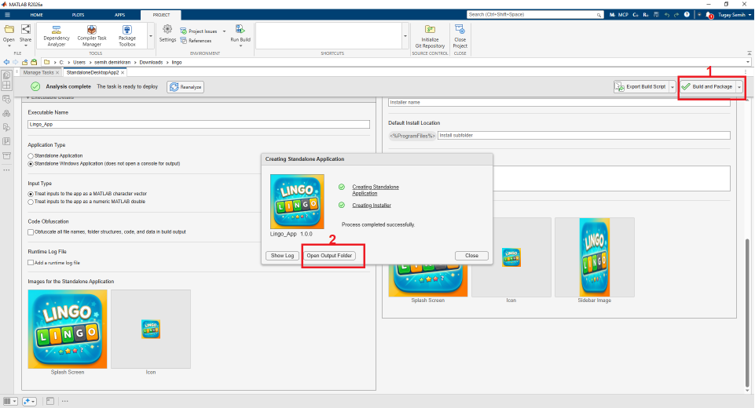Select the StandaloneDesktopApp2 tab
The height and width of the screenshot is (408, 755).
(x=94, y=73)
